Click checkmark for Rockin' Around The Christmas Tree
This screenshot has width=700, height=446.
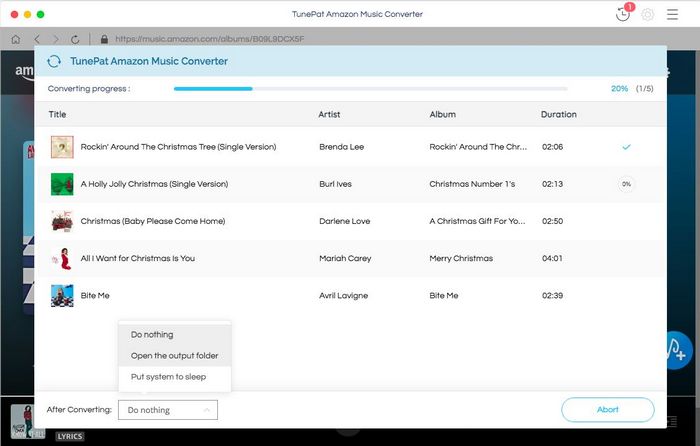(x=626, y=147)
